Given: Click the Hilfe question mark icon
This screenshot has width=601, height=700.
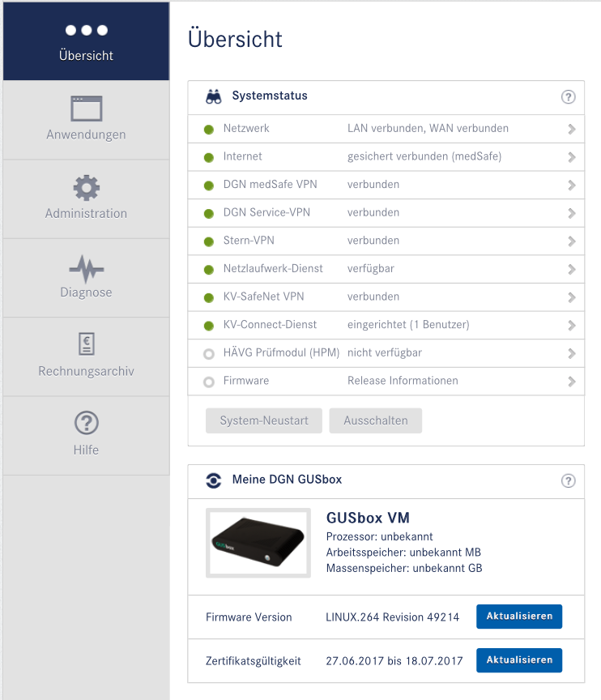Looking at the screenshot, I should click(86, 423).
